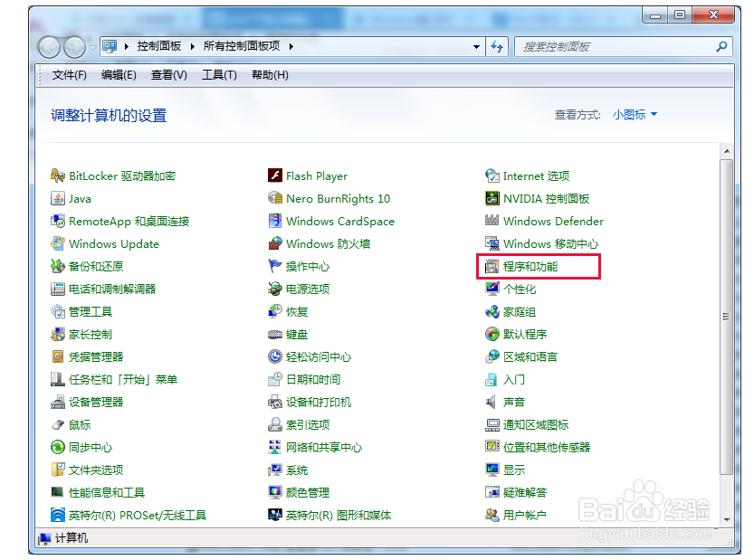Click the 日期和时间 icon
The height and width of the screenshot is (560, 754).
[x=275, y=379]
